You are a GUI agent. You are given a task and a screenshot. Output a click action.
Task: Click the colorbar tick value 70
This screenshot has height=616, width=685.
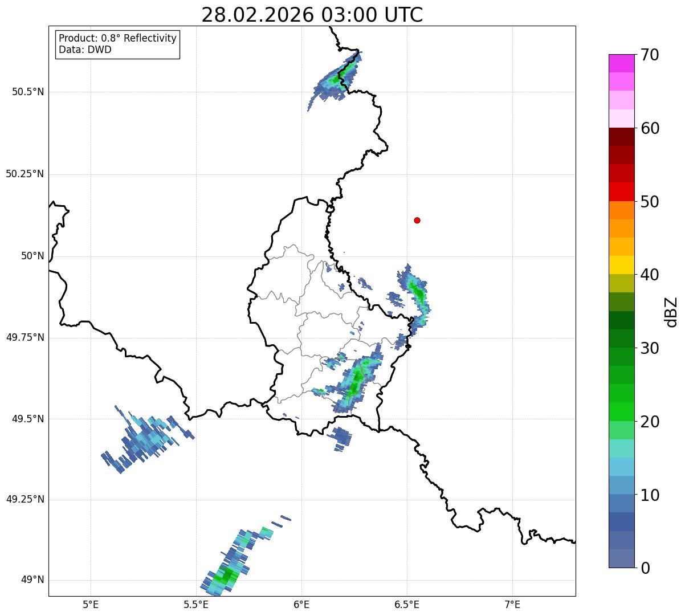[x=650, y=55]
